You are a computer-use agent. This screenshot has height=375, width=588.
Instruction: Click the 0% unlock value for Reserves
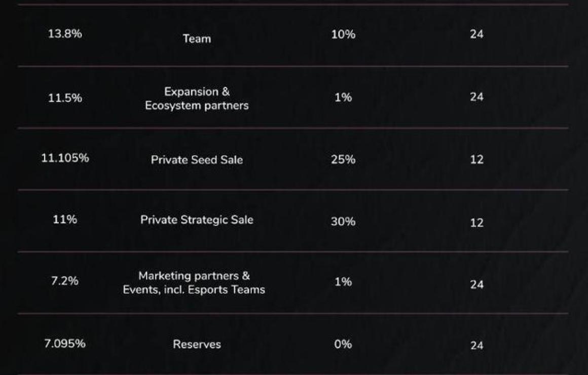pyautogui.click(x=343, y=344)
